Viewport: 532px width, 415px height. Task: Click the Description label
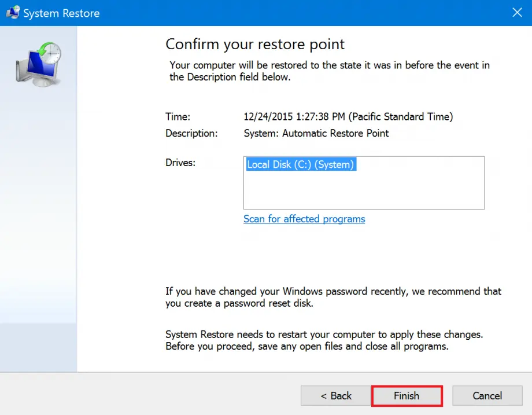(191, 134)
